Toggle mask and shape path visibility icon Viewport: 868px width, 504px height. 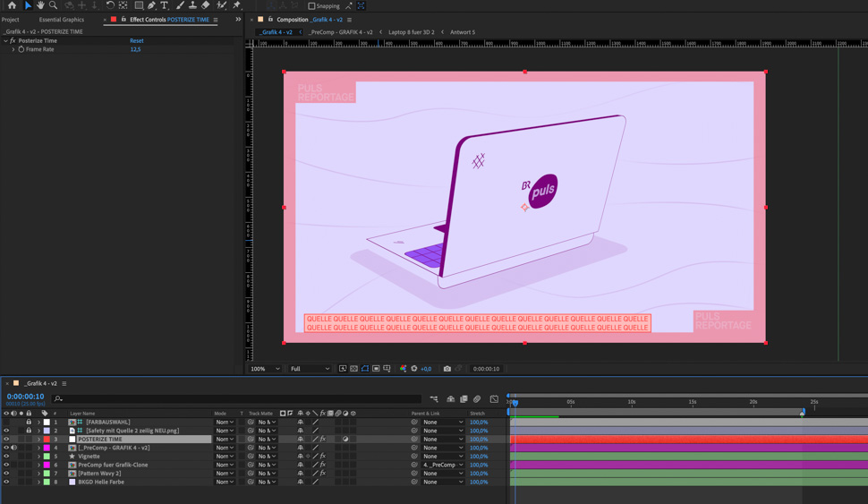pyautogui.click(x=365, y=368)
